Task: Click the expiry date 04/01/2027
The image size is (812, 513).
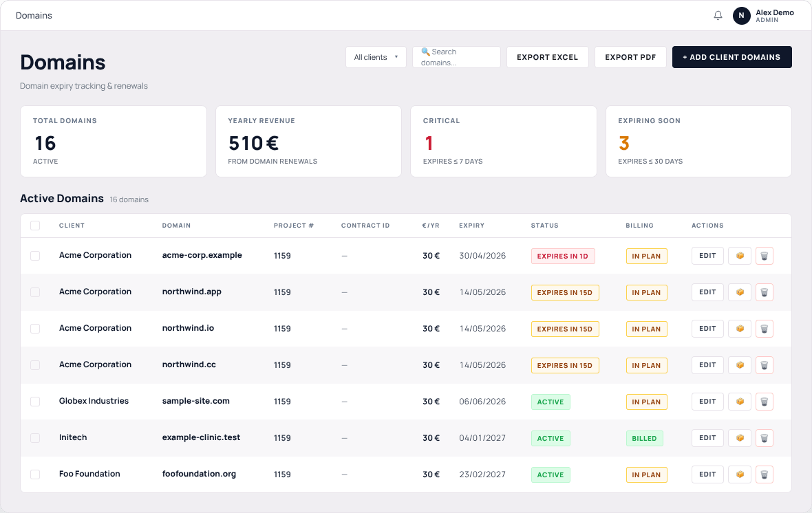Action: (482, 438)
